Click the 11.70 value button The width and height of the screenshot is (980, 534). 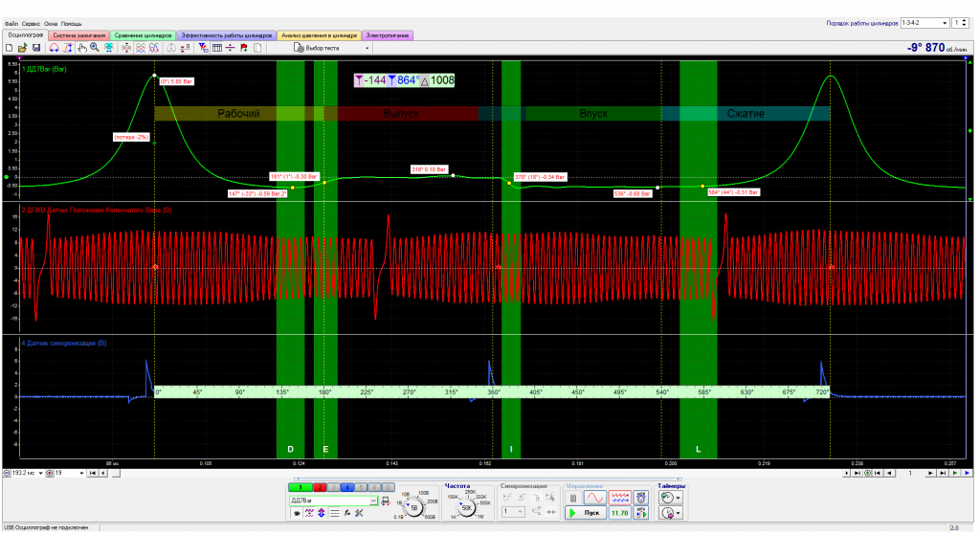[x=620, y=513]
